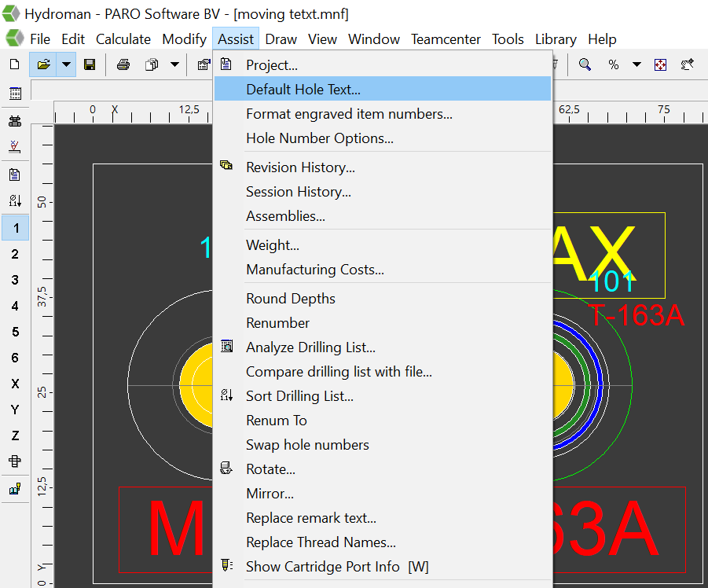Switch to view side 3 in sidebar
The width and height of the screenshot is (708, 588).
(15, 280)
